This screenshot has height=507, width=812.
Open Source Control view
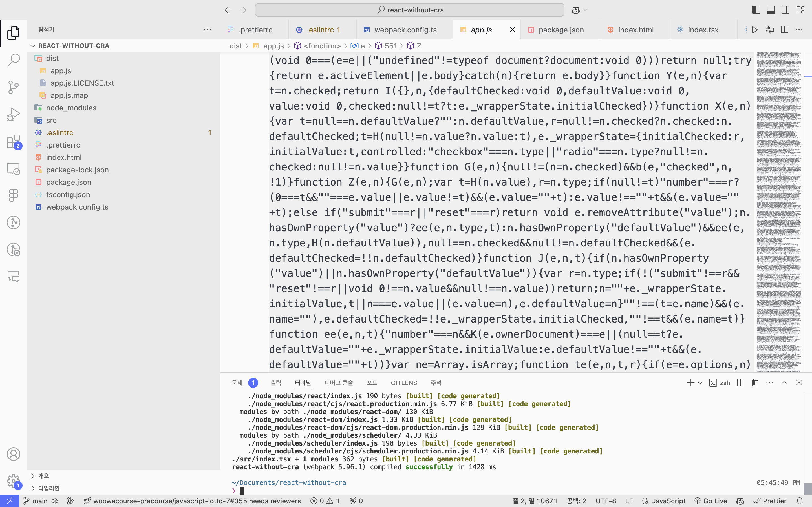(14, 87)
